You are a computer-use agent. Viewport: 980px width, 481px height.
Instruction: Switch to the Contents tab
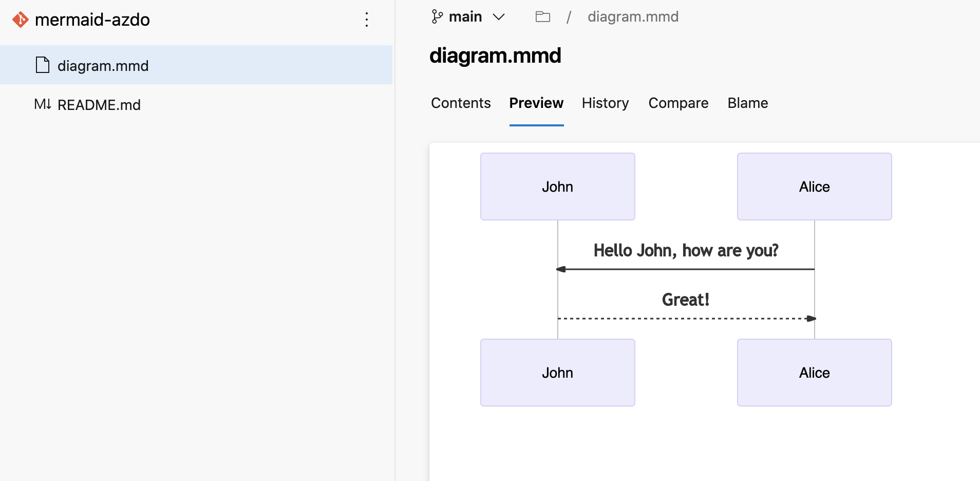pyautogui.click(x=461, y=103)
